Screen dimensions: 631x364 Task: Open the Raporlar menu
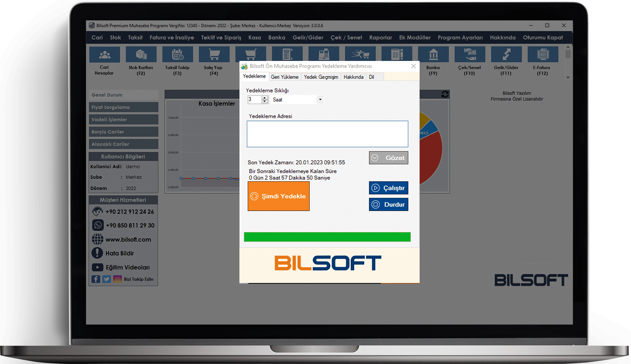click(381, 38)
